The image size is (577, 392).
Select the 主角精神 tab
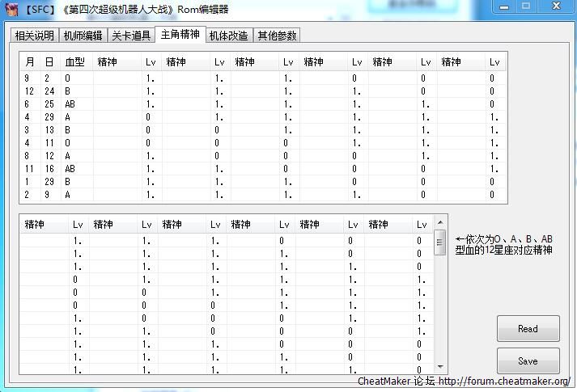pos(180,35)
